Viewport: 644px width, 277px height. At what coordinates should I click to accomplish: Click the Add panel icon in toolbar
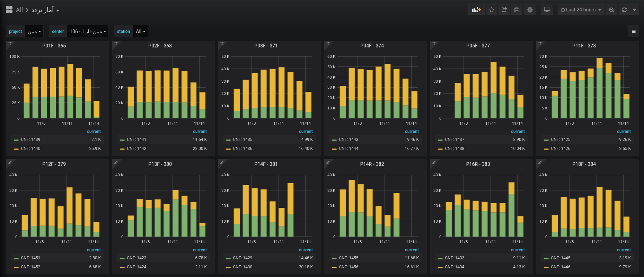pyautogui.click(x=476, y=10)
